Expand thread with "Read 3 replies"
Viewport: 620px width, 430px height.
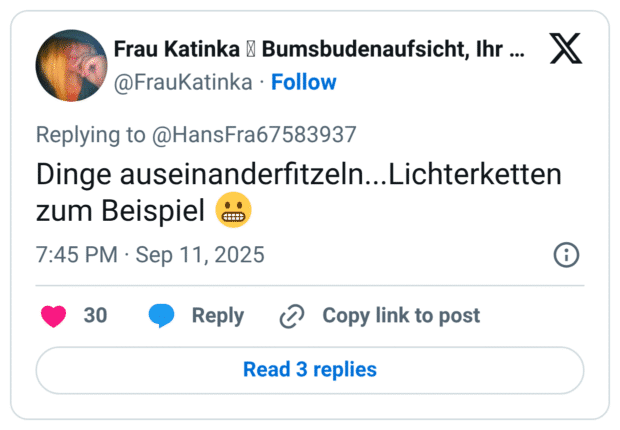(310, 370)
